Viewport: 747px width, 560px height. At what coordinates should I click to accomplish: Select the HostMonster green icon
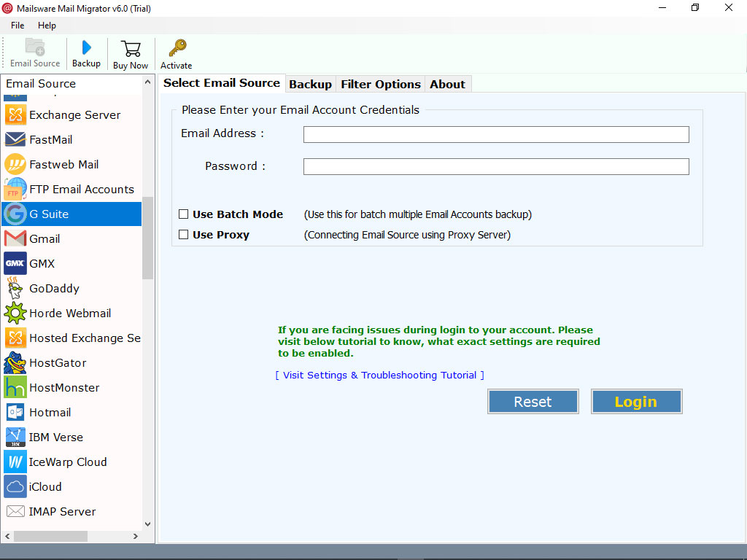point(15,387)
